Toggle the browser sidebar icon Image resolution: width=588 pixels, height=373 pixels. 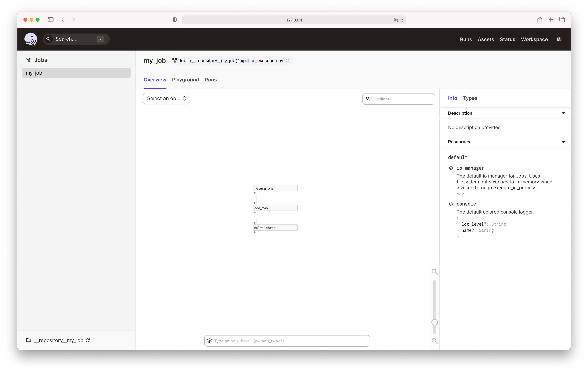(x=50, y=20)
